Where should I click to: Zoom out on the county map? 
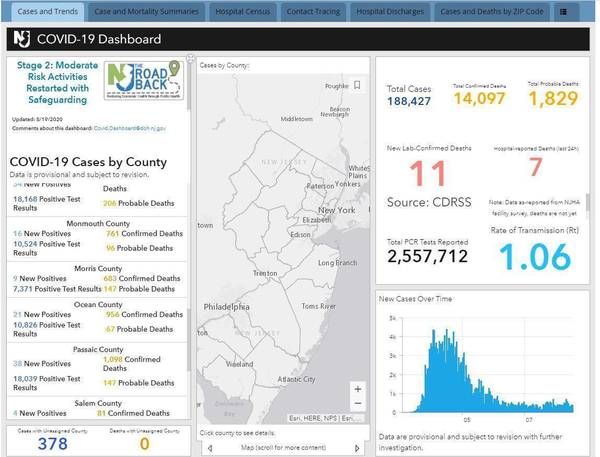358,404
